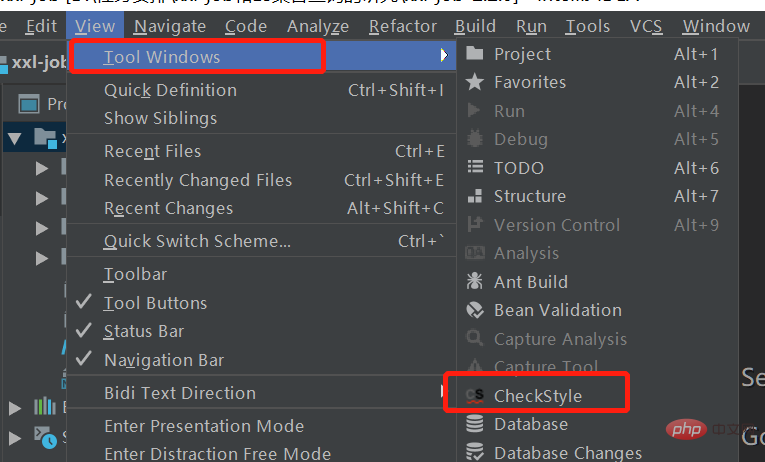Open the Navigate menu
The height and width of the screenshot is (462, 765).
pos(170,26)
